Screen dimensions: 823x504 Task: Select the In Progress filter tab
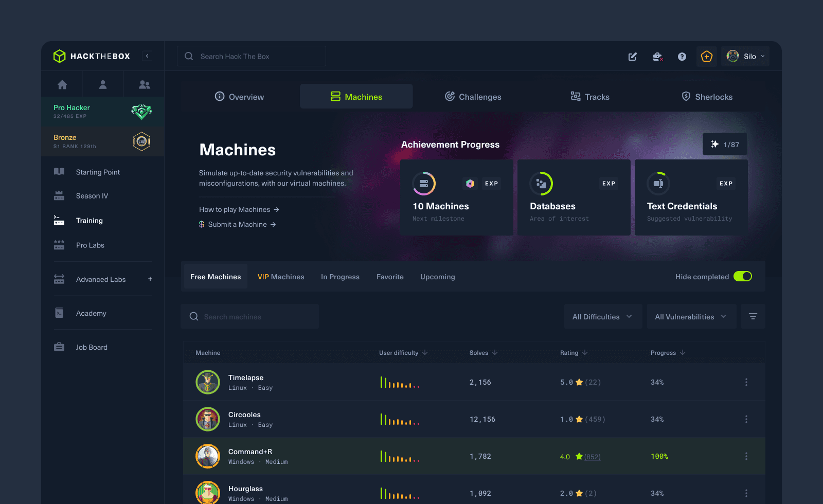(x=340, y=277)
